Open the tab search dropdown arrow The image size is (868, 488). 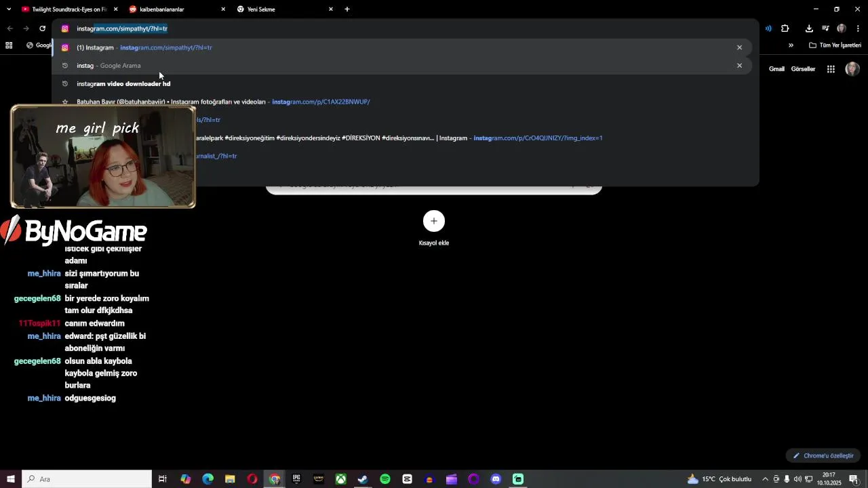pos(9,9)
